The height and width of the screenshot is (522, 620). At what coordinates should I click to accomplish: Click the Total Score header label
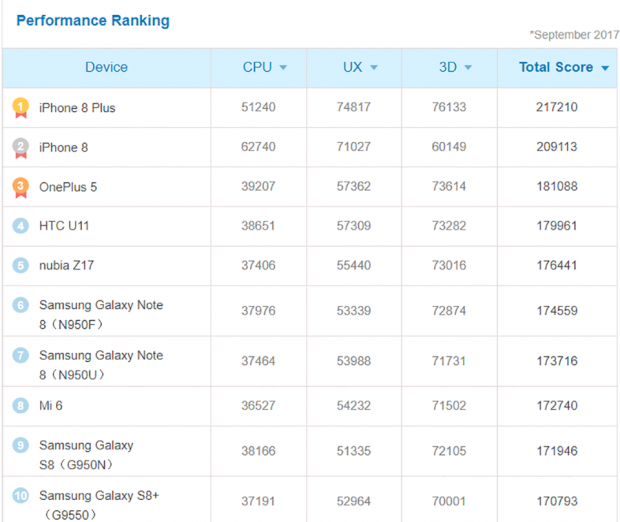pos(555,67)
